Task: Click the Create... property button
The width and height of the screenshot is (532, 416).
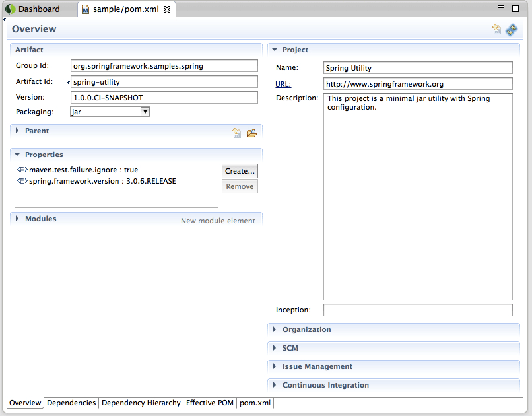Action: click(240, 171)
